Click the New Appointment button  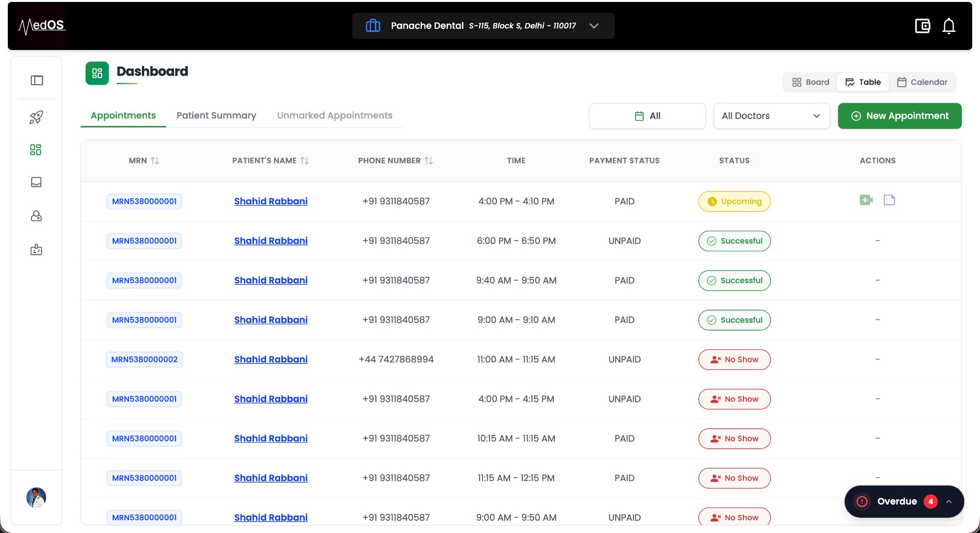coord(900,116)
